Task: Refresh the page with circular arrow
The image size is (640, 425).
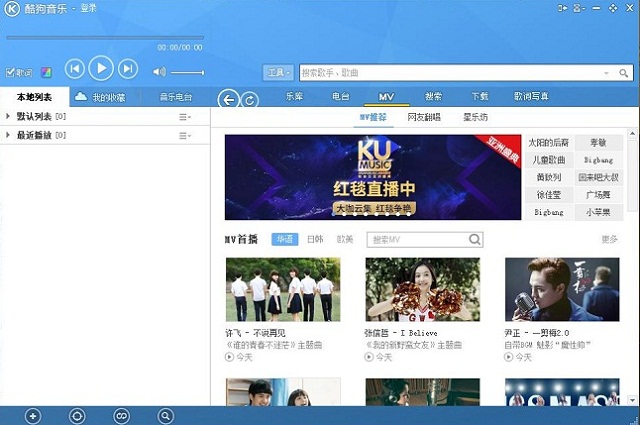Action: [250, 100]
